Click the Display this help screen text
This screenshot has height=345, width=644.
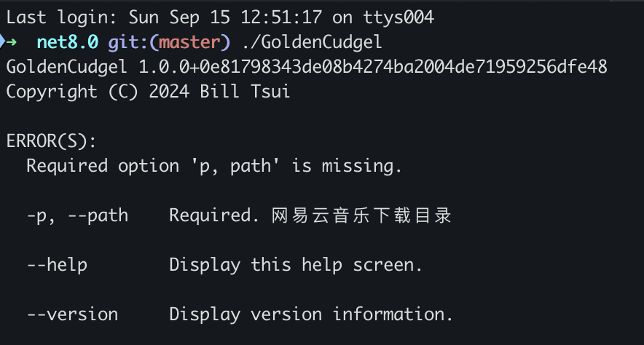click(296, 265)
